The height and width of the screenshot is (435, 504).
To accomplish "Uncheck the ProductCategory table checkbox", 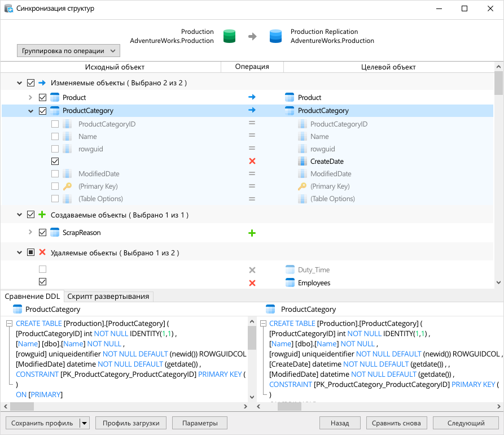I will point(42,111).
